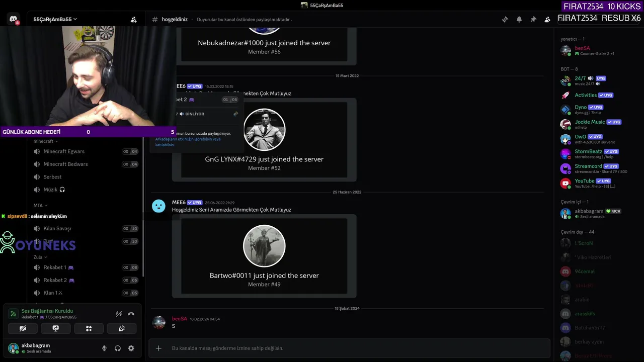The height and width of the screenshot is (362, 644).
Task: Select offline member 94cemal
Action: tap(599, 271)
